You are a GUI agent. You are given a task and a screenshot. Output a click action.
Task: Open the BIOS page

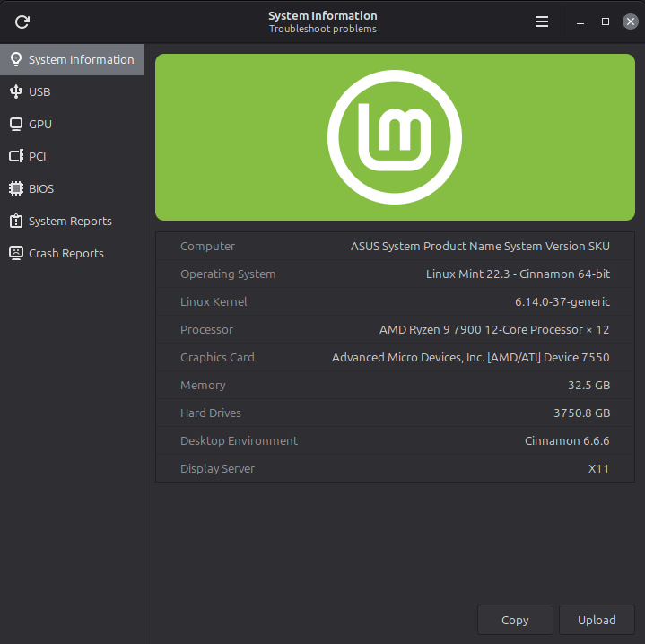(72, 188)
